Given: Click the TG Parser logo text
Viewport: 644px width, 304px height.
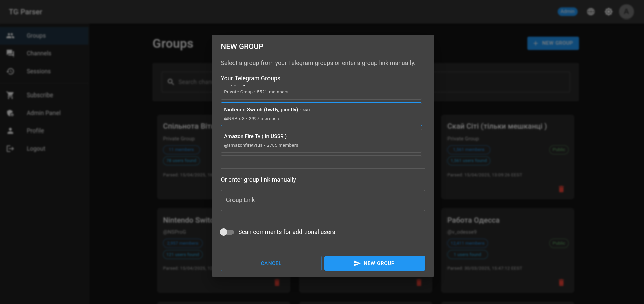Looking at the screenshot, I should click(26, 12).
